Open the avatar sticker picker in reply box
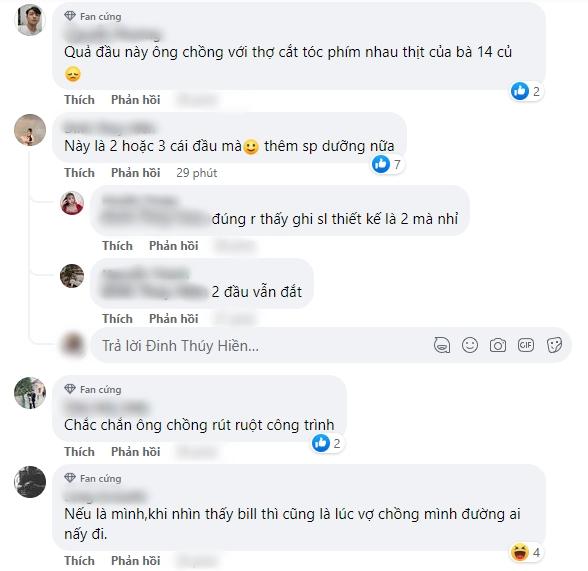The width and height of the screenshot is (588, 571). [x=442, y=345]
